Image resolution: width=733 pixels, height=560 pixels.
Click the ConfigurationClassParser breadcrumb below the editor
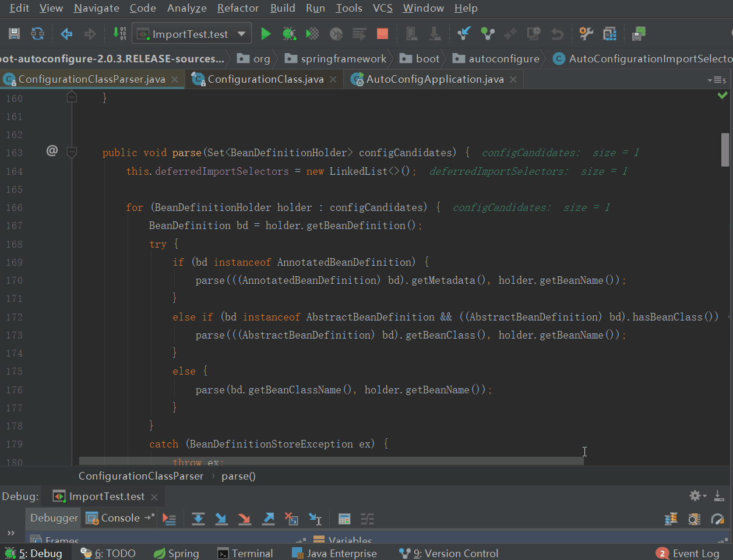pyautogui.click(x=141, y=476)
